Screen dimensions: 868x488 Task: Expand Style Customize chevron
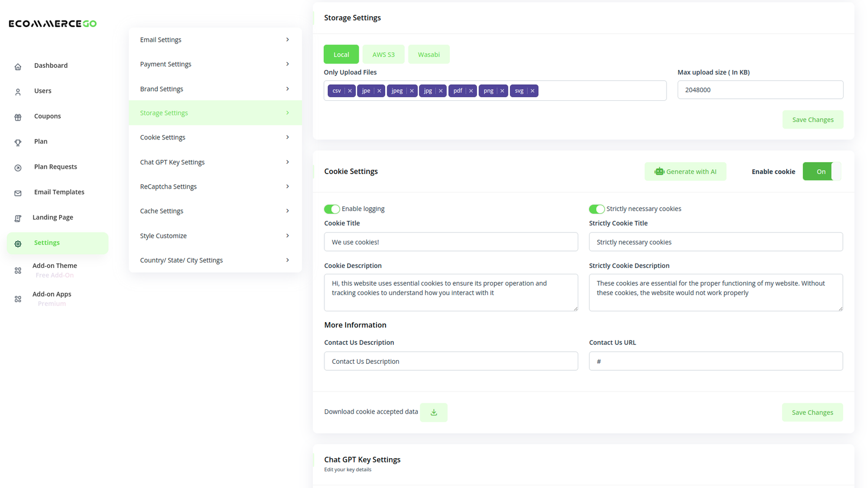(288, 236)
